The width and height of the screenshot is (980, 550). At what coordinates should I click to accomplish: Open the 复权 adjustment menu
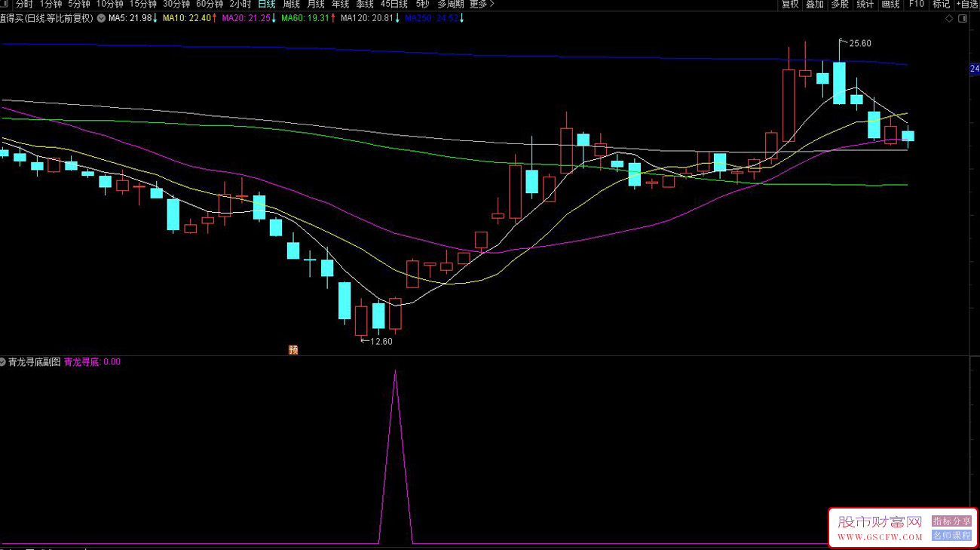point(790,4)
